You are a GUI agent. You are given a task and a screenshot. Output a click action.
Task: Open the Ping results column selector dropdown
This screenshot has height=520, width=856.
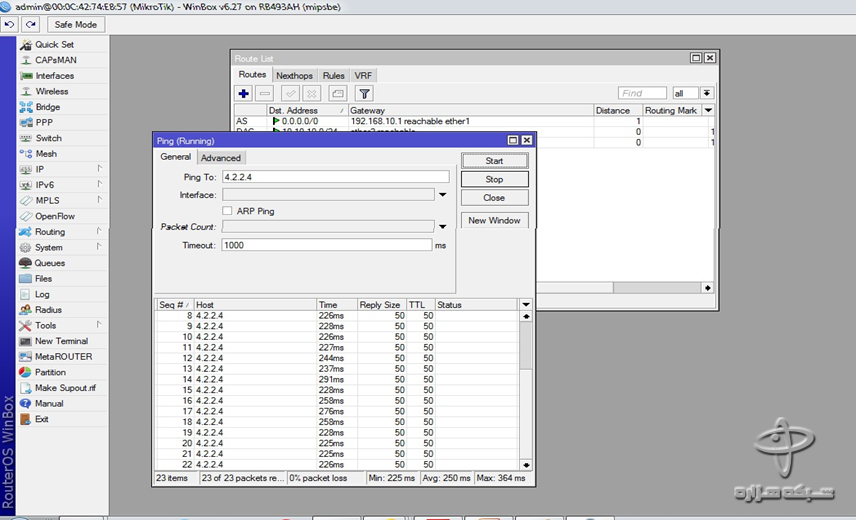point(526,304)
